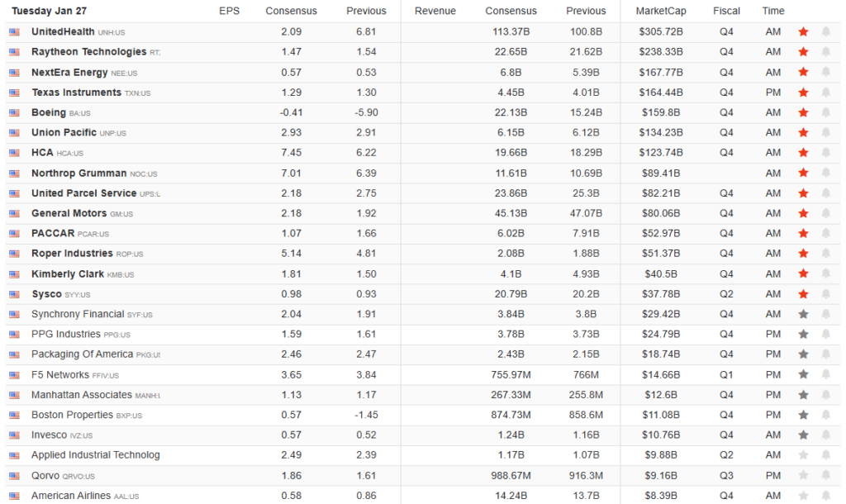Viewport: 846px width, 504px height.
Task: Click the MarketCap column header
Action: [660, 11]
